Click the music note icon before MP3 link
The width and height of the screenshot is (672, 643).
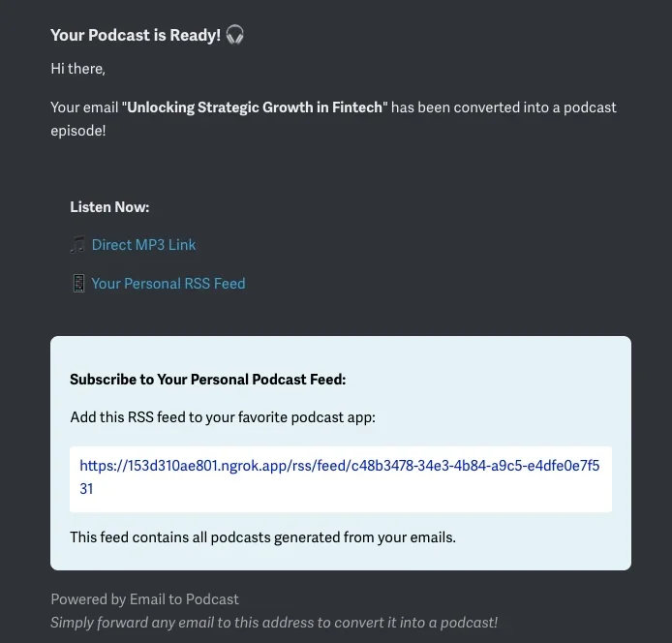(x=78, y=245)
